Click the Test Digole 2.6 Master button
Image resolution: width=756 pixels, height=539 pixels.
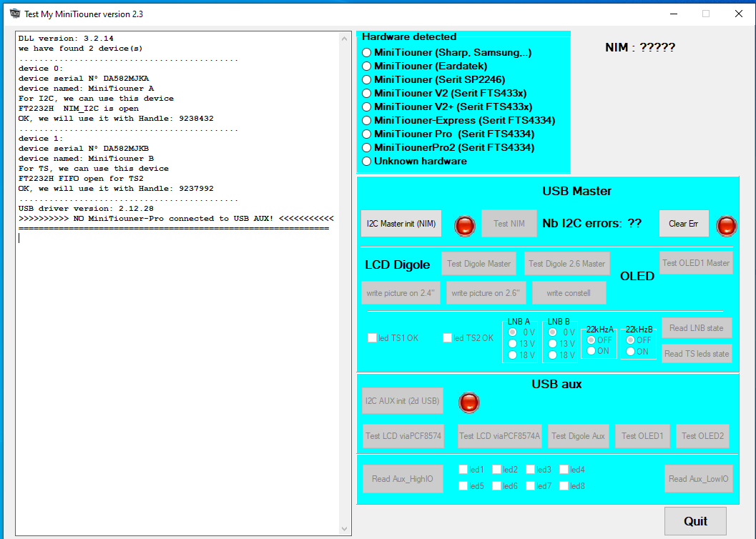tap(566, 264)
